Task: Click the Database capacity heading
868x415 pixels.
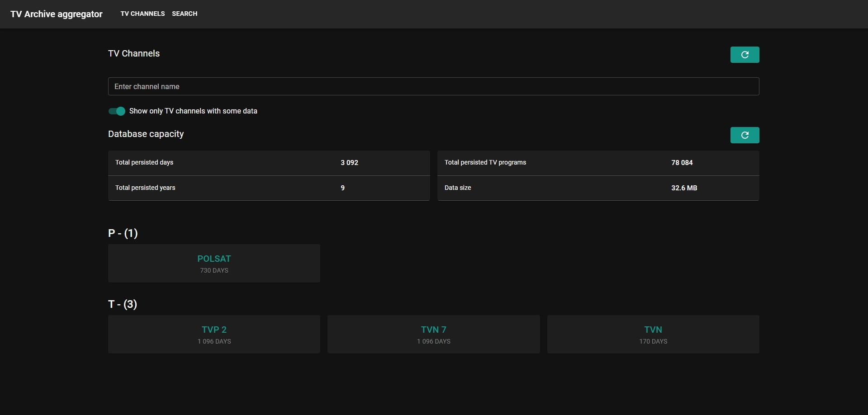Action: pos(146,134)
